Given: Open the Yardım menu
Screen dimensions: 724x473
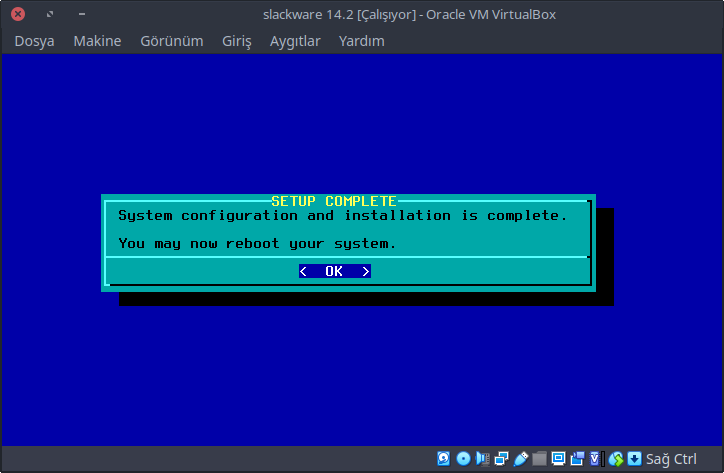Looking at the screenshot, I should coord(362,41).
